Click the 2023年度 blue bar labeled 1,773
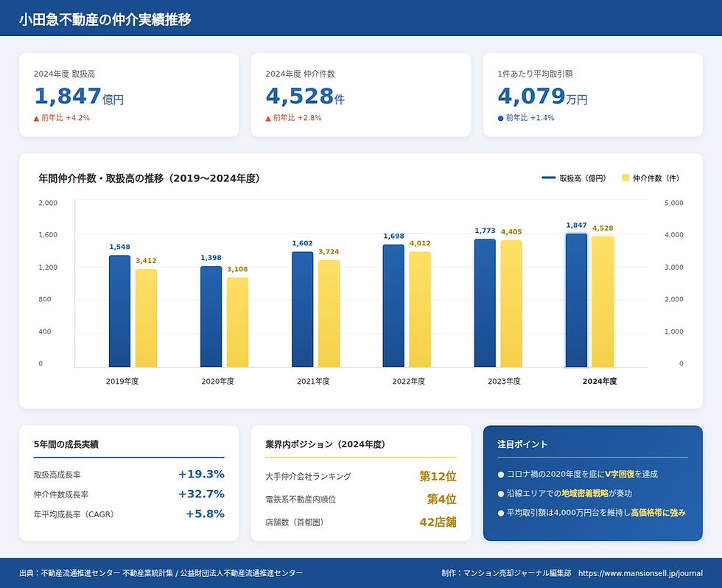 [485, 303]
